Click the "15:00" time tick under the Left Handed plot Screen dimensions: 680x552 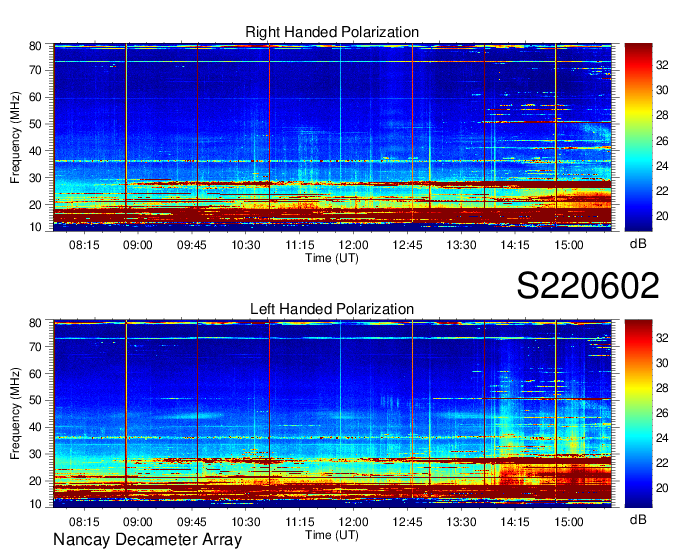point(569,522)
